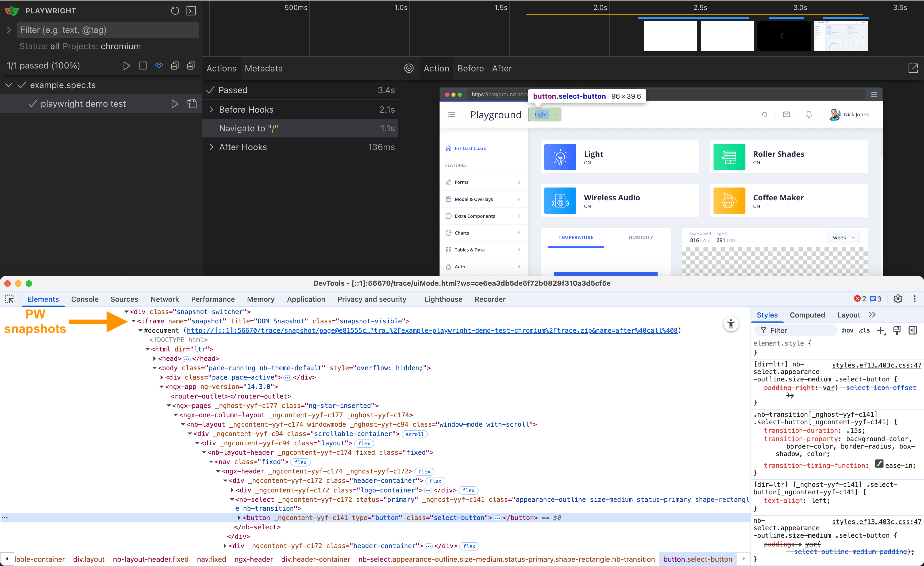Toggle the Playwright output terminal icon
The width and height of the screenshot is (924, 566).
(191, 10)
